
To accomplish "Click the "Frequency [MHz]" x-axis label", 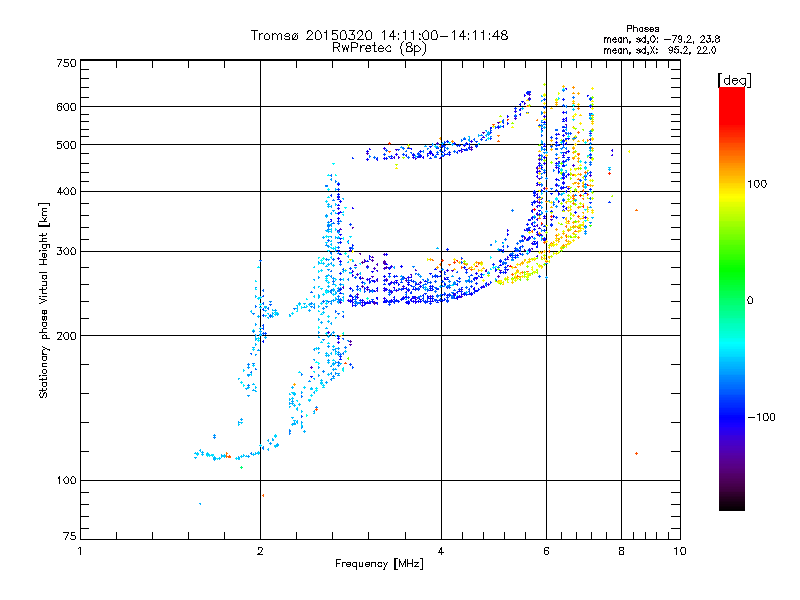I will point(379,564).
